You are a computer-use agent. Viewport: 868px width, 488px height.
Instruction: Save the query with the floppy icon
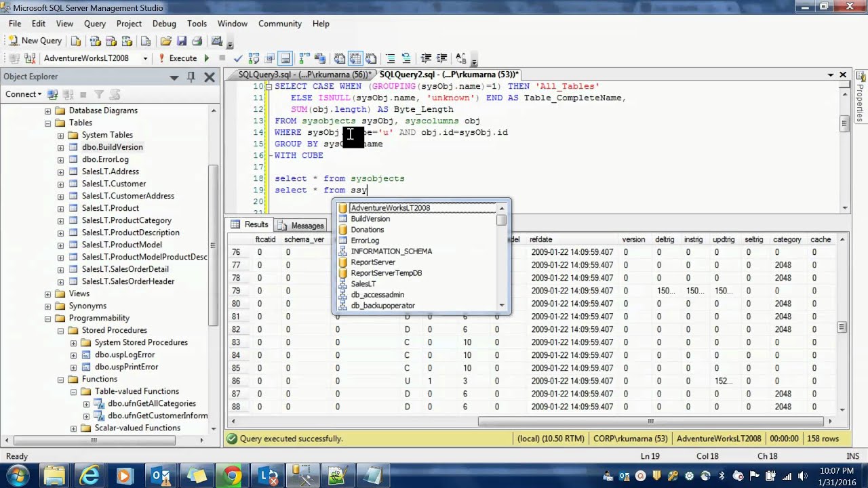click(181, 41)
